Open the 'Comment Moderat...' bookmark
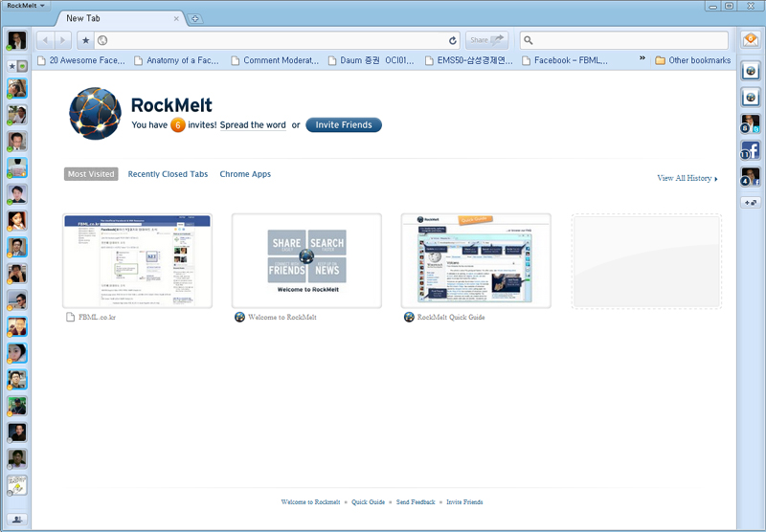 275,60
